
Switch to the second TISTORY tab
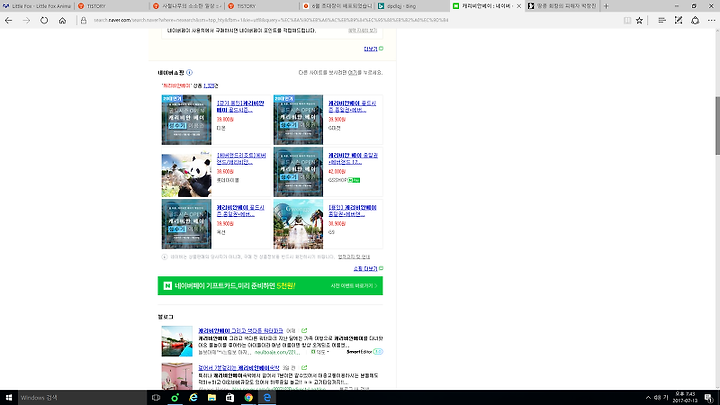click(262, 6)
